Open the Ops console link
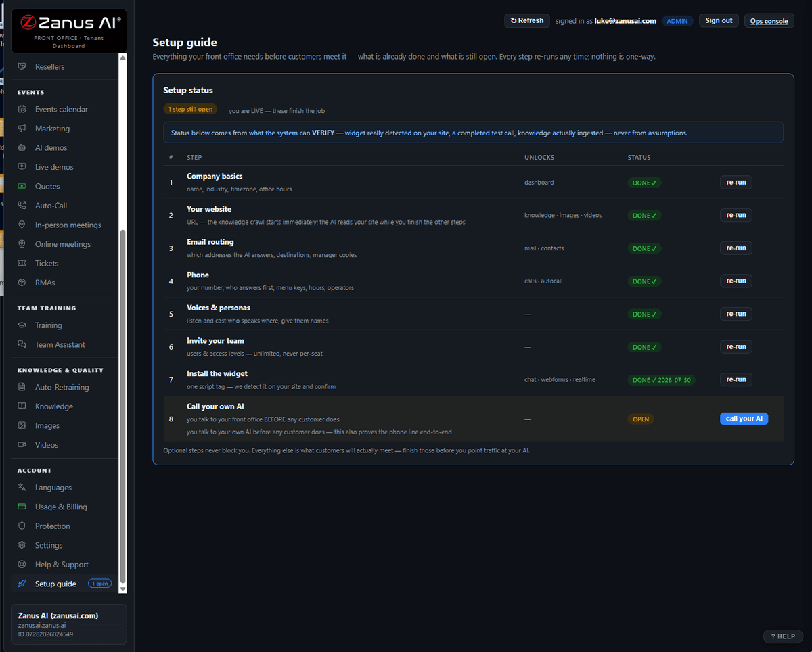The image size is (812, 652). tap(769, 21)
